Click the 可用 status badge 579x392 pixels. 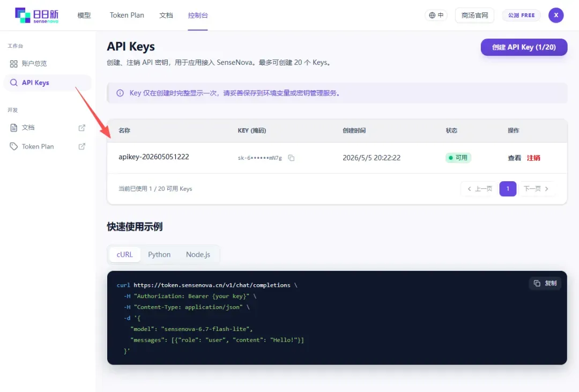(x=458, y=158)
